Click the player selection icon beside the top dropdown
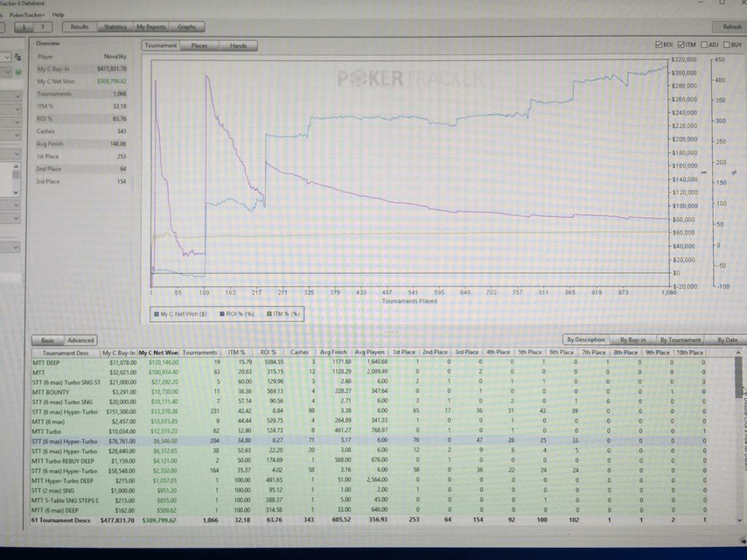747x560 pixels. point(17,57)
